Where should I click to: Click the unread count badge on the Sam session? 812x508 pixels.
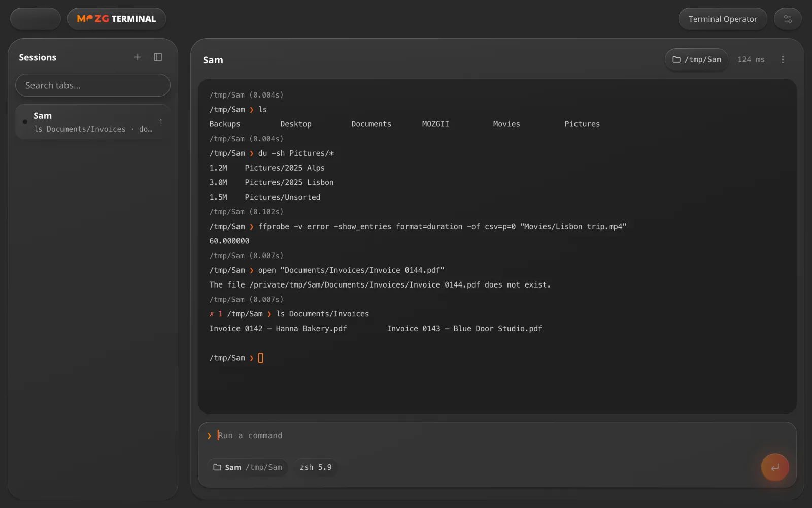(160, 122)
